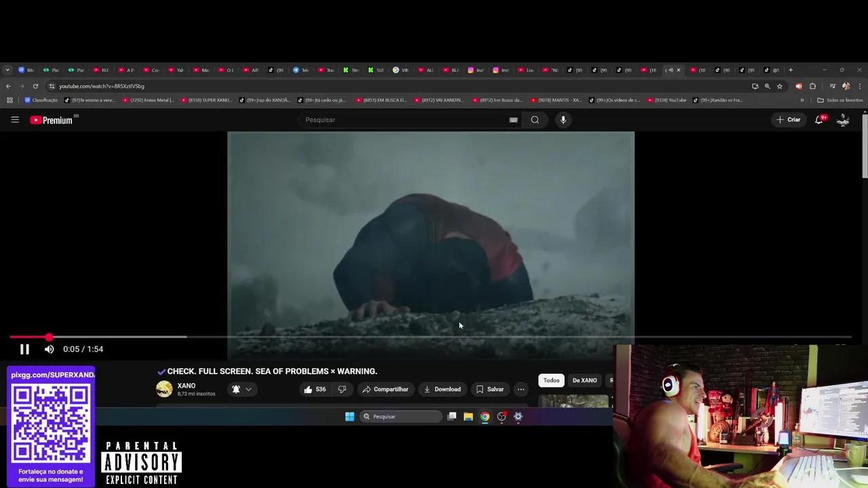
Task: Close the active playing tab
Action: coord(678,70)
